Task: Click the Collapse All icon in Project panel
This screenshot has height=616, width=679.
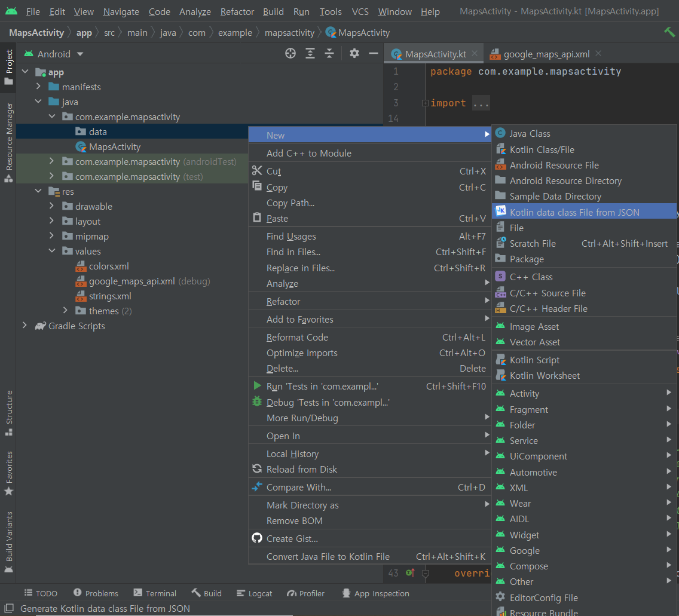Action: click(x=329, y=53)
